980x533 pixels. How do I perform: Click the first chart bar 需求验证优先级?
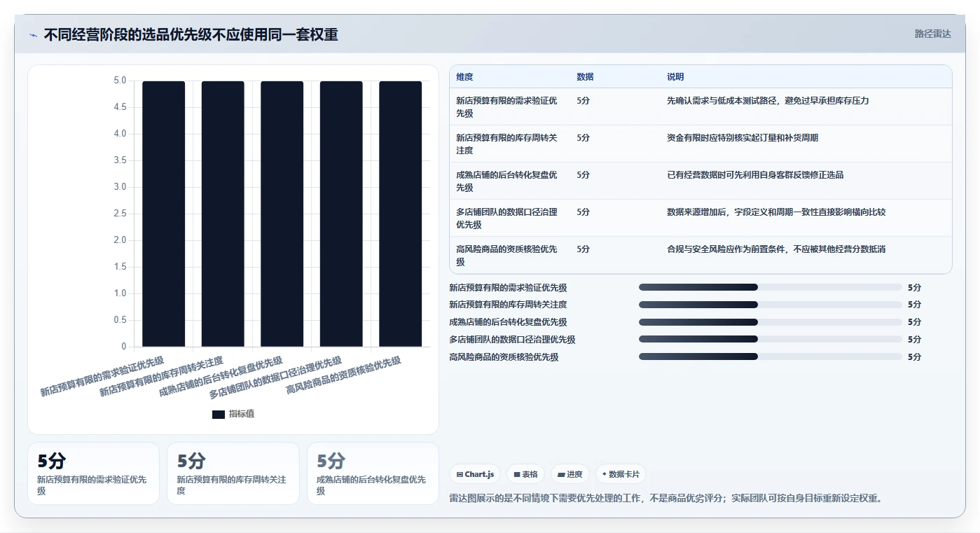pyautogui.click(x=164, y=214)
